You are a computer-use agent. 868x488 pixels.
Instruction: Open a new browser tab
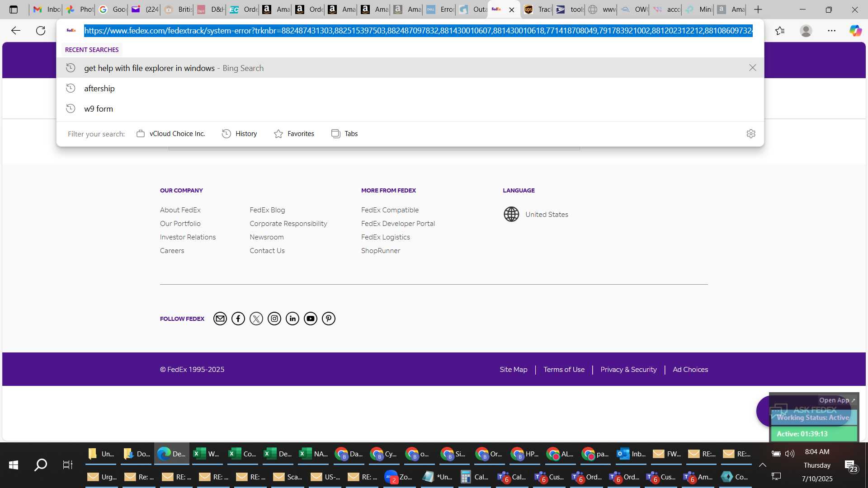[x=758, y=9]
